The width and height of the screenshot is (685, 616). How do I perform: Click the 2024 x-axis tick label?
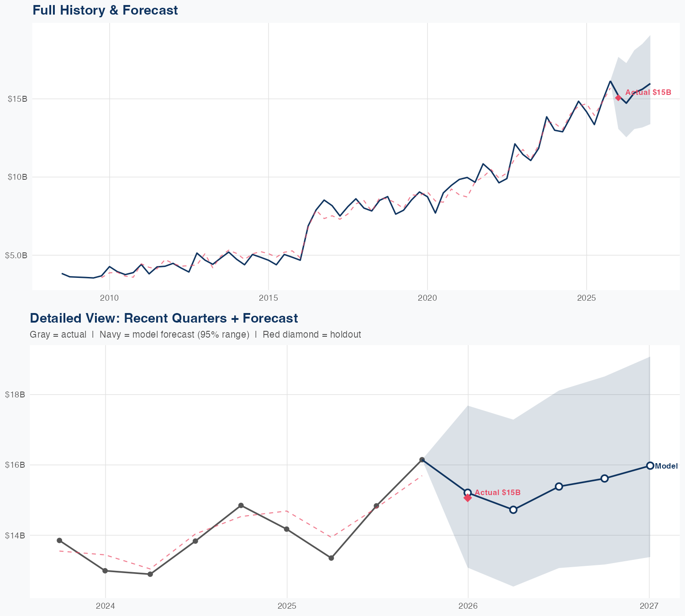(x=105, y=606)
